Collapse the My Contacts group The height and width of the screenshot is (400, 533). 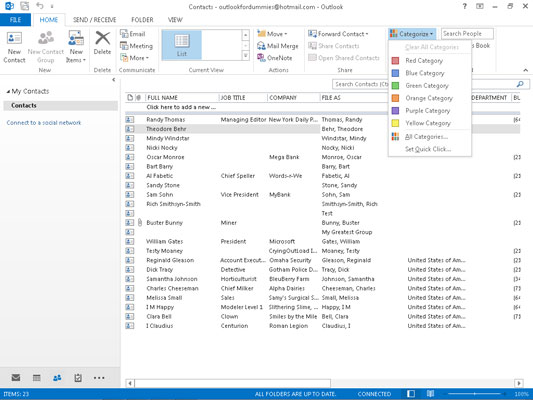8,91
